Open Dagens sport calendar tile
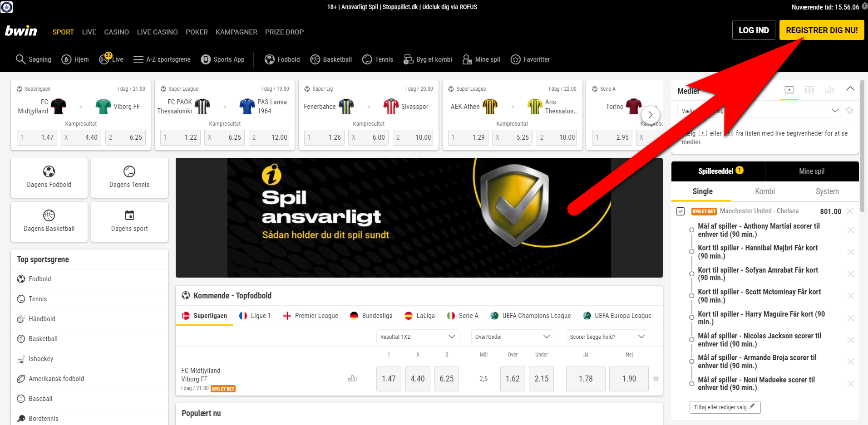This screenshot has height=425, width=868. [x=129, y=221]
